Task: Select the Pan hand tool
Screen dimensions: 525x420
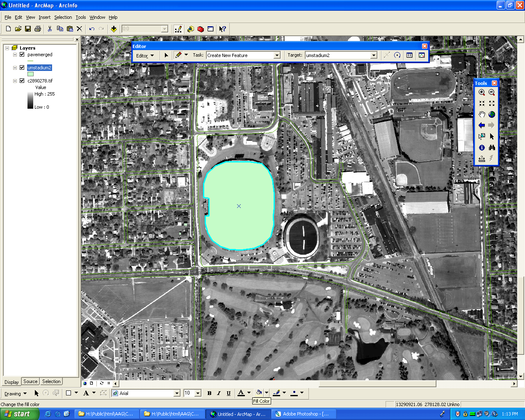Action: point(482,114)
